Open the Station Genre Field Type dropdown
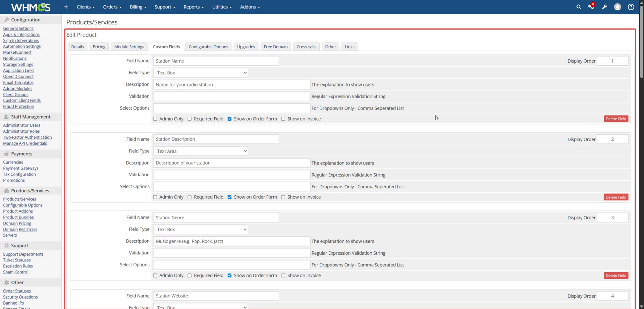This screenshot has width=644, height=309. click(201, 229)
